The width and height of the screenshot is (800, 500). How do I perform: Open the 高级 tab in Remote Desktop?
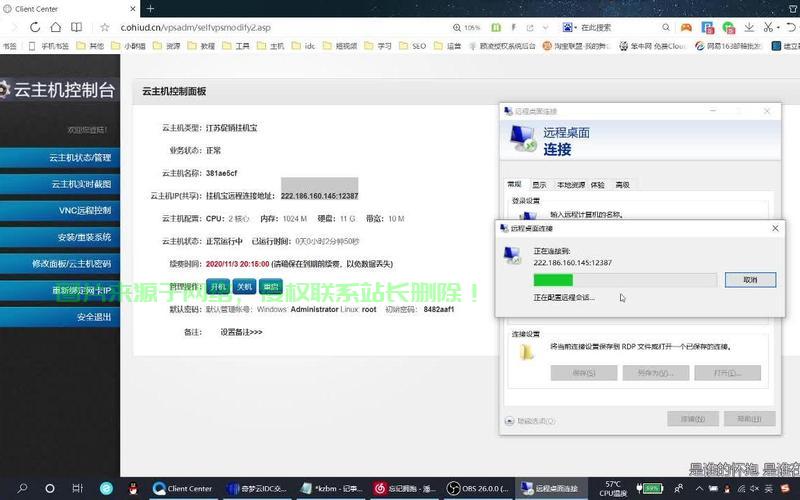622,185
